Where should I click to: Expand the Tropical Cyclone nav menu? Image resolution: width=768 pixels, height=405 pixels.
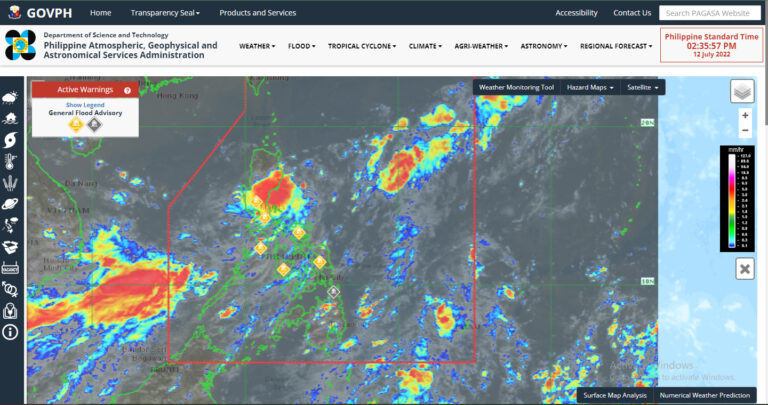(361, 46)
